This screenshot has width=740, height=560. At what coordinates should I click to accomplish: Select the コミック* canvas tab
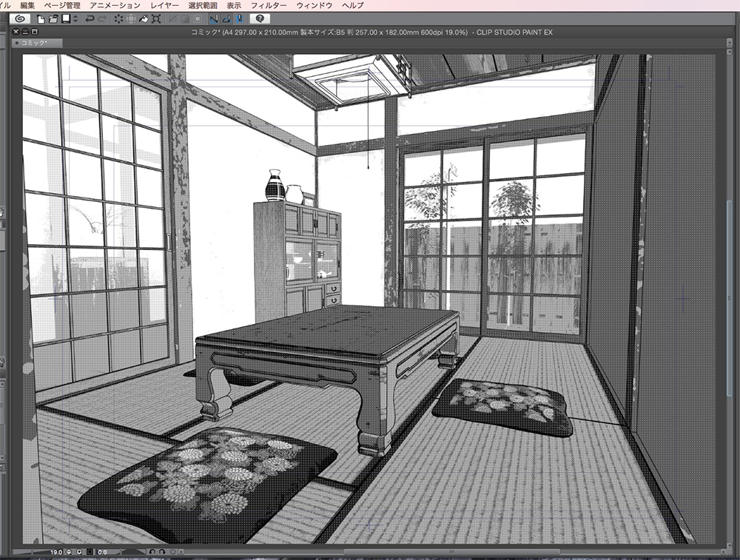(x=37, y=43)
